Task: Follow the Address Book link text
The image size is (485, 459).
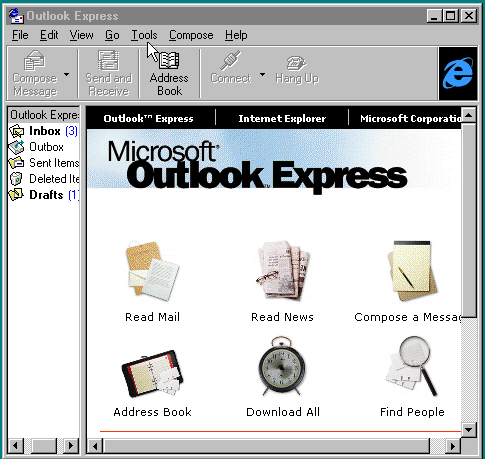Action: pyautogui.click(x=152, y=412)
